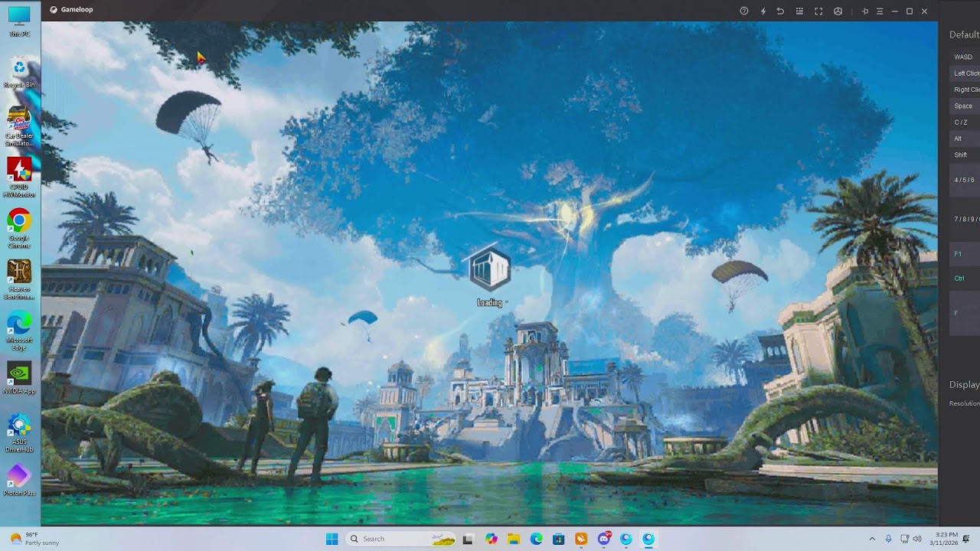980x551 pixels.
Task: Click the microphone icon in system tray
Action: pos(888,539)
